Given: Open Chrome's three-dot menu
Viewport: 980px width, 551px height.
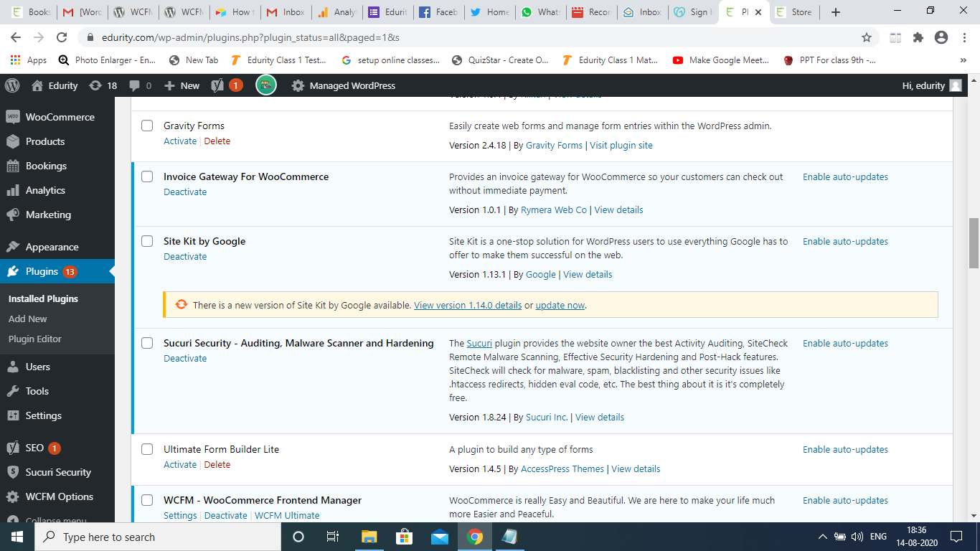Looking at the screenshot, I should [965, 37].
